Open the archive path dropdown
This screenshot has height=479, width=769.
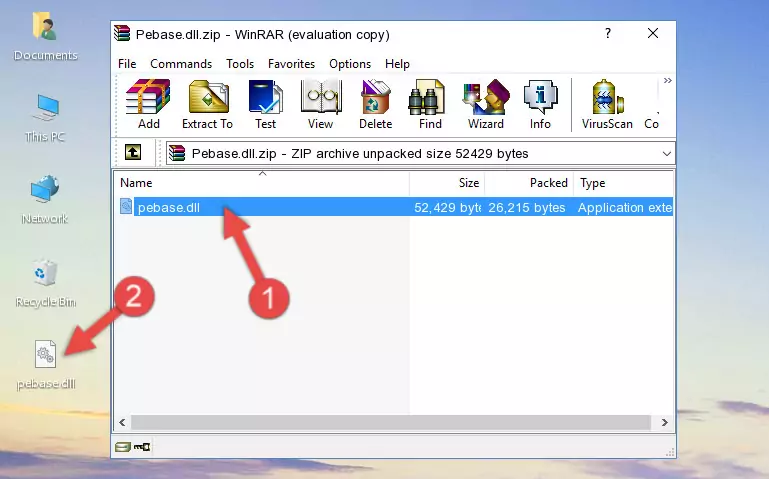[x=666, y=153]
